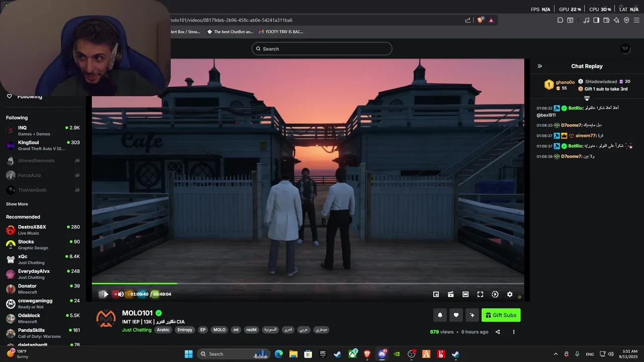Toggle the browser sidebar panel
The image size is (644, 362).
pos(596,20)
